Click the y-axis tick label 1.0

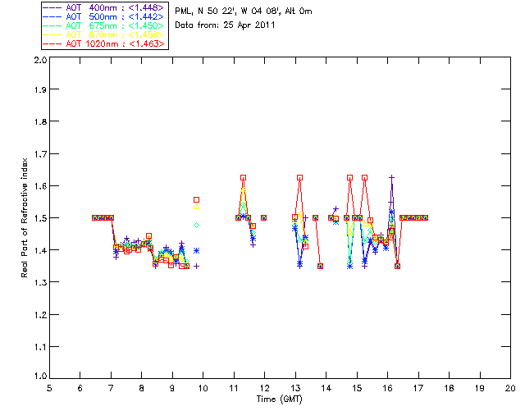tap(40, 376)
